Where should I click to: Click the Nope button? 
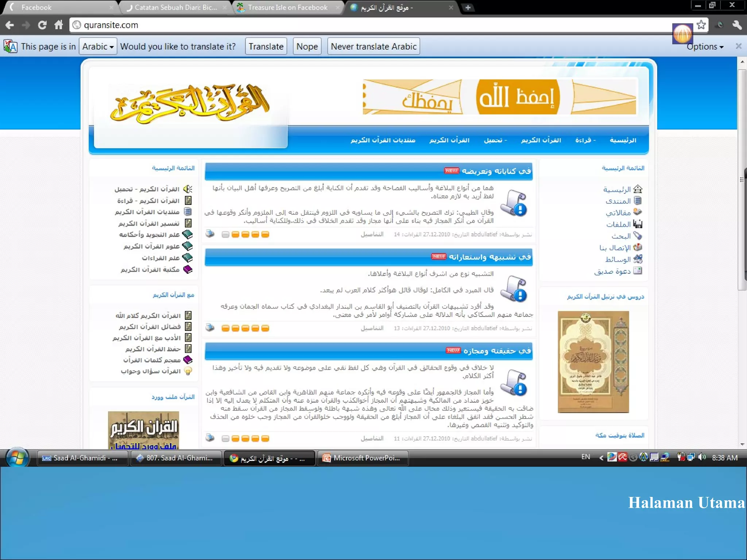[307, 46]
